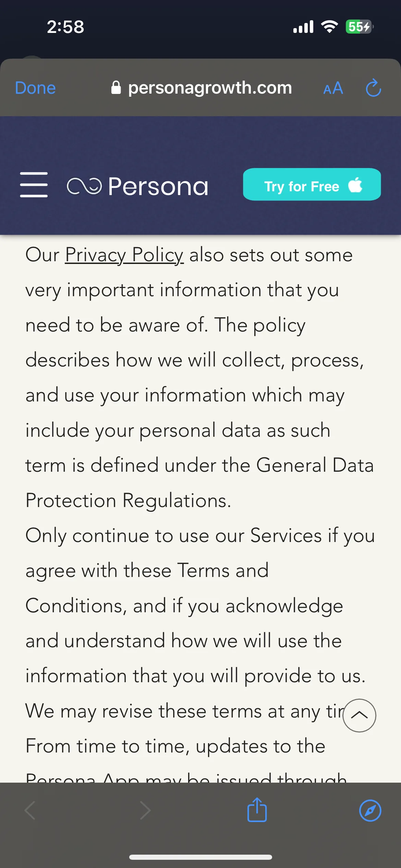
Task: Tap the padlock icon beside URL
Action: (116, 87)
